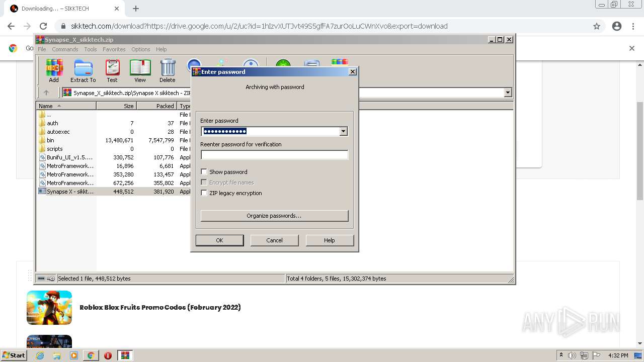Close the Downloading SIKKTECH tab
Screen dimensions: 644x362
[x=117, y=9]
